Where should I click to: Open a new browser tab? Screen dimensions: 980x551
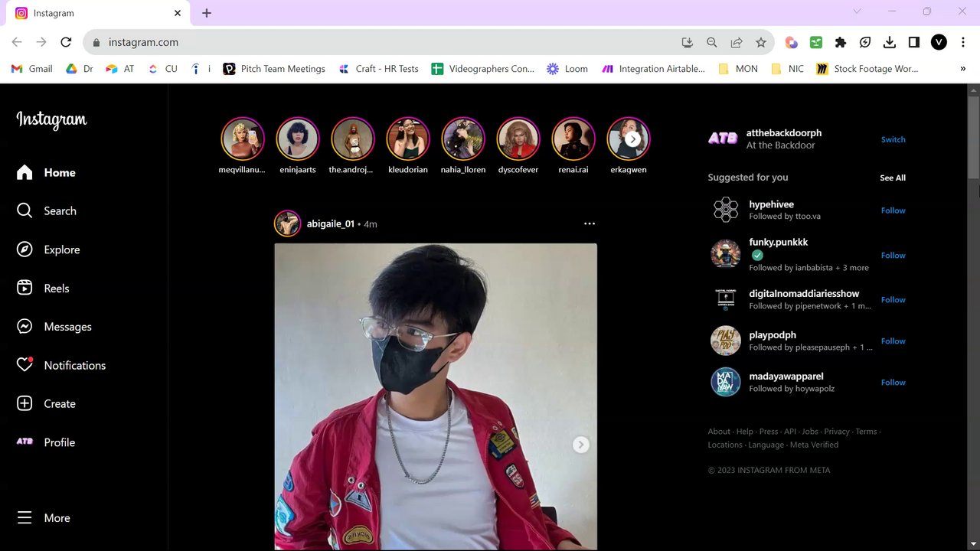click(207, 13)
